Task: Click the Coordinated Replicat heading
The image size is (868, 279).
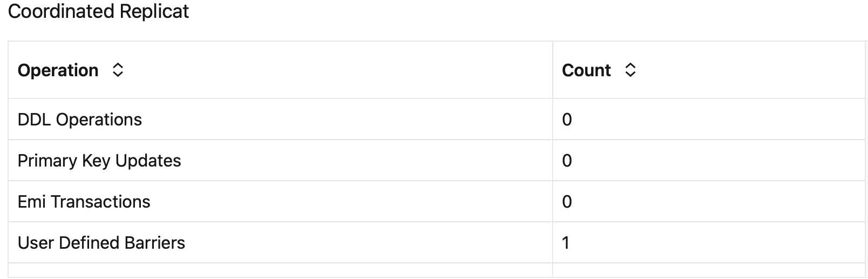Action: pyautogui.click(x=98, y=11)
